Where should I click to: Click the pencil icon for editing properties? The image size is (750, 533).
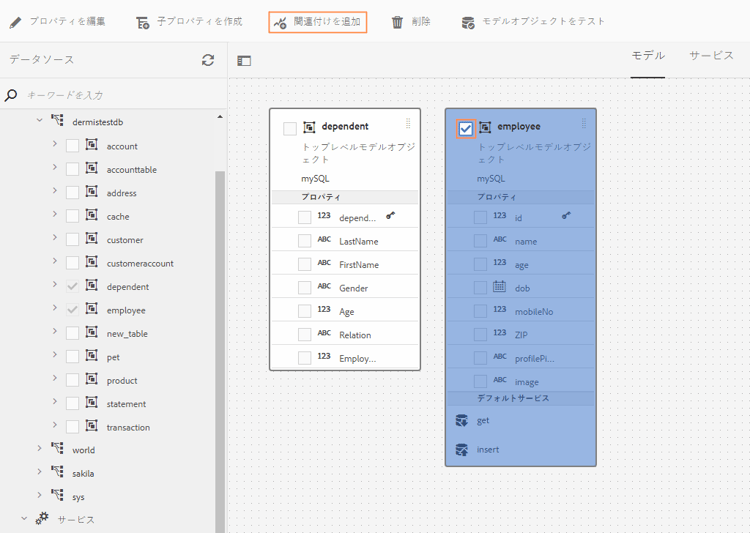coord(15,22)
